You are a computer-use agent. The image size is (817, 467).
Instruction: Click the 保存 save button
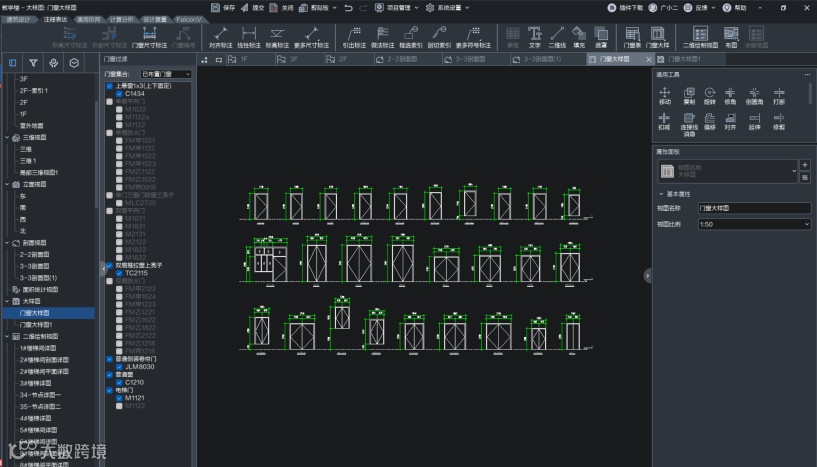click(223, 8)
